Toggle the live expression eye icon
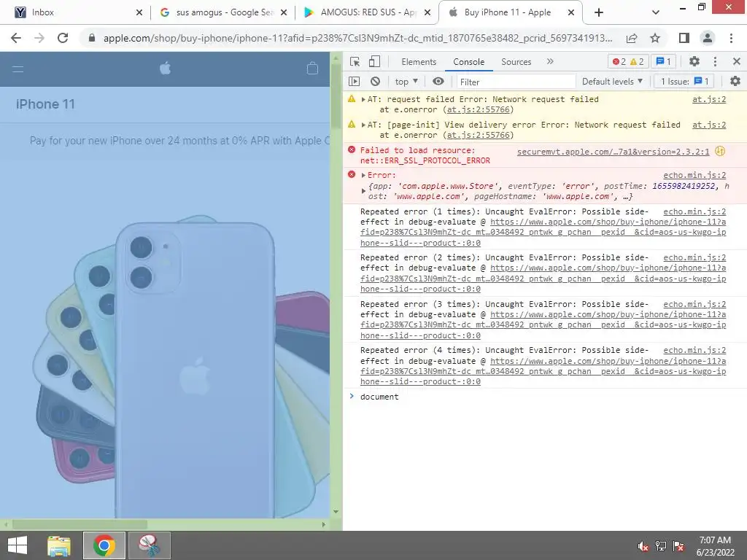Viewport: 747px width, 560px height. point(438,82)
